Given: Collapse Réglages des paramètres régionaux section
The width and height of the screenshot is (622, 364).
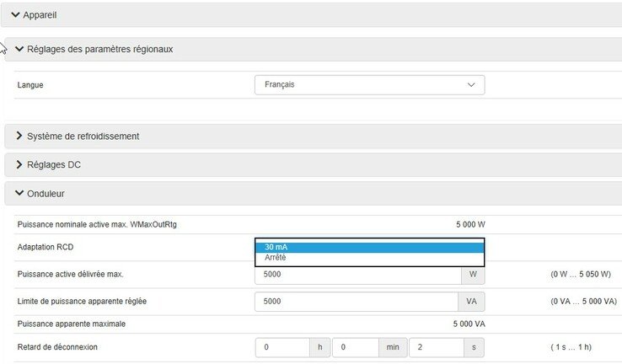Looking at the screenshot, I should coord(20,49).
